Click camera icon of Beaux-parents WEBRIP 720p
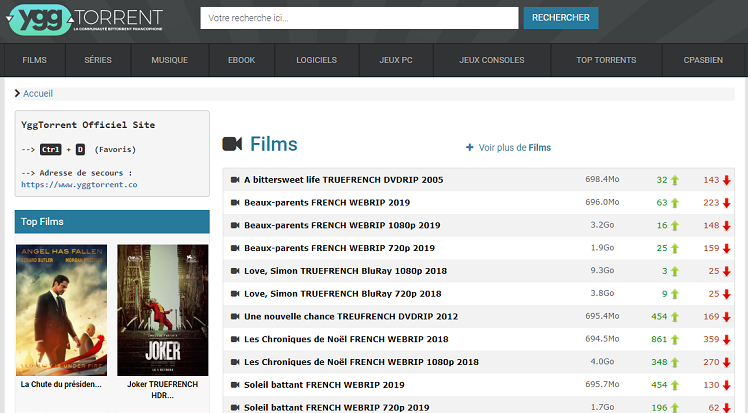 235,248
